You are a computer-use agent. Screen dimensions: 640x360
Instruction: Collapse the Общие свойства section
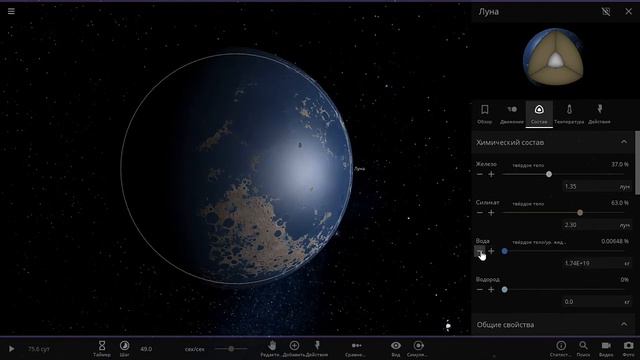tap(624, 324)
